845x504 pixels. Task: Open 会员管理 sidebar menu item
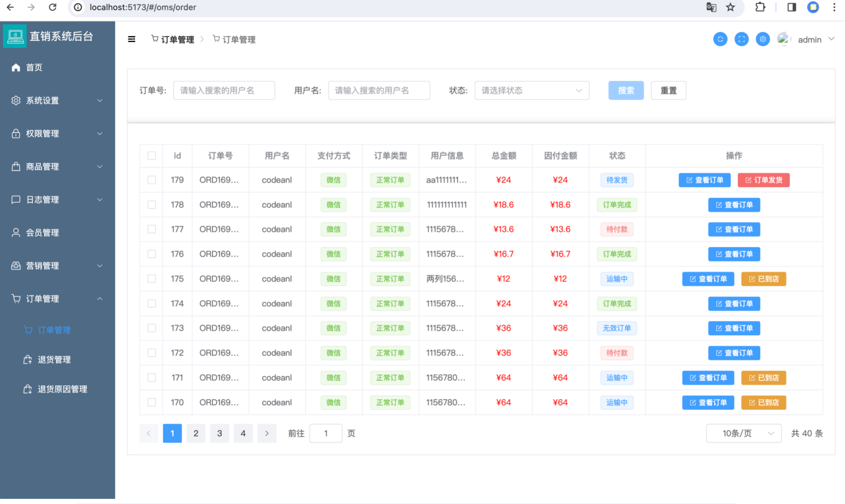pyautogui.click(x=43, y=233)
